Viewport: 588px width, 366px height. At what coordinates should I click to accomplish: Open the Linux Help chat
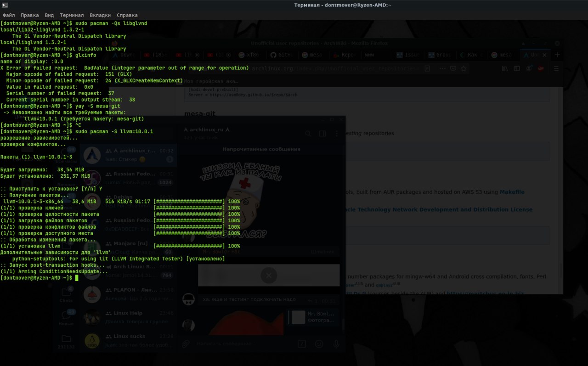(129, 317)
